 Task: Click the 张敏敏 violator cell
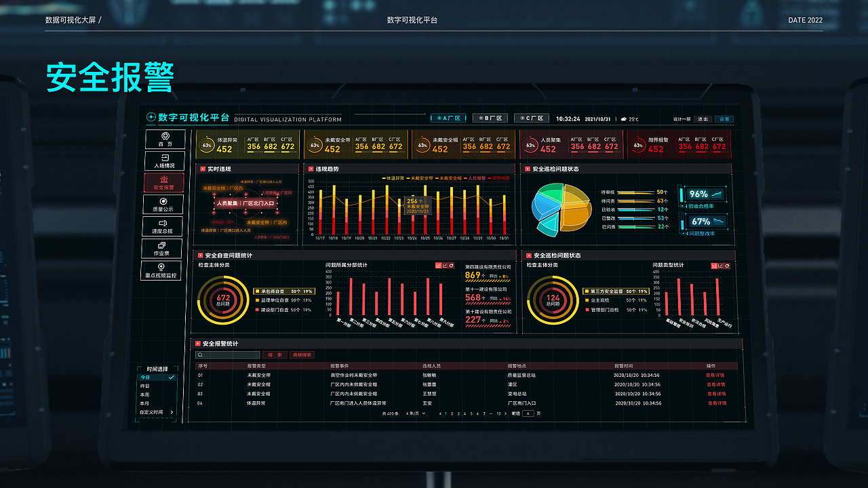[429, 375]
